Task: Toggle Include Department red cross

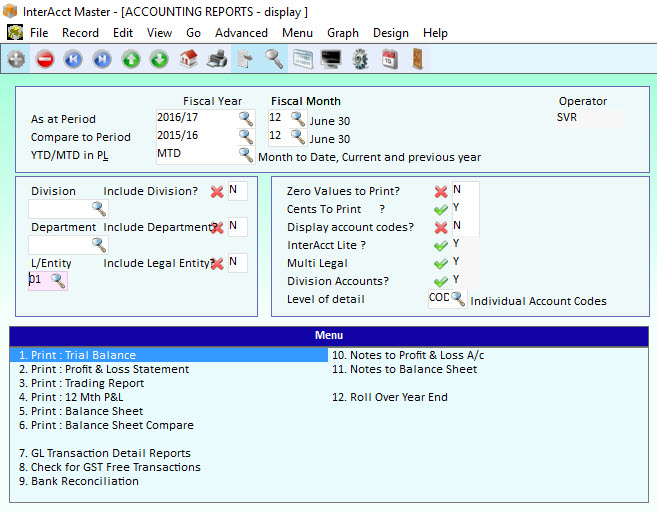Action: 217,228
